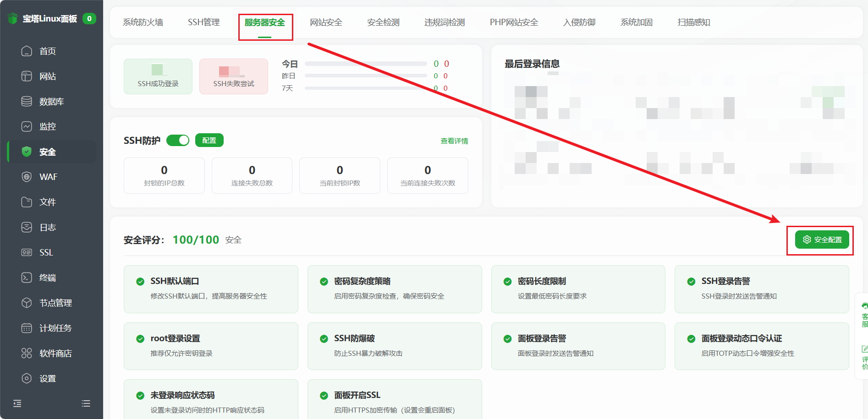Image resolution: width=868 pixels, height=419 pixels.
Task: Click the check icon on 面板登录动态口令认证
Action: pos(691,339)
